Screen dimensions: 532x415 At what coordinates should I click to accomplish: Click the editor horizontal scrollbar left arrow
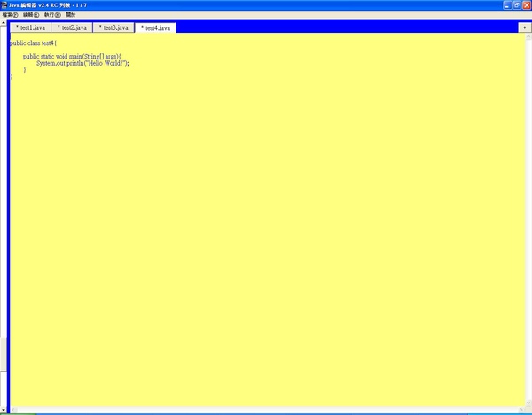[13, 410]
